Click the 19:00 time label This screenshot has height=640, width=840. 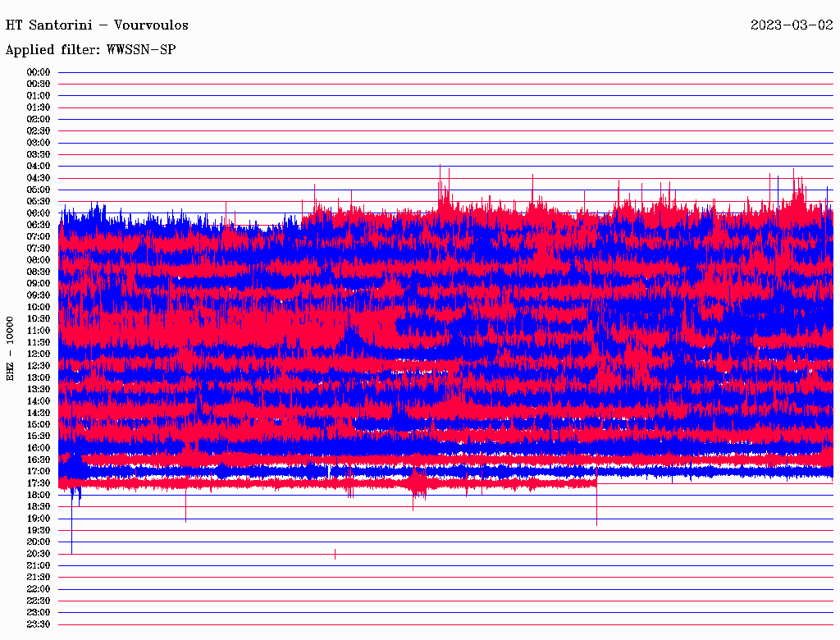pyautogui.click(x=39, y=519)
